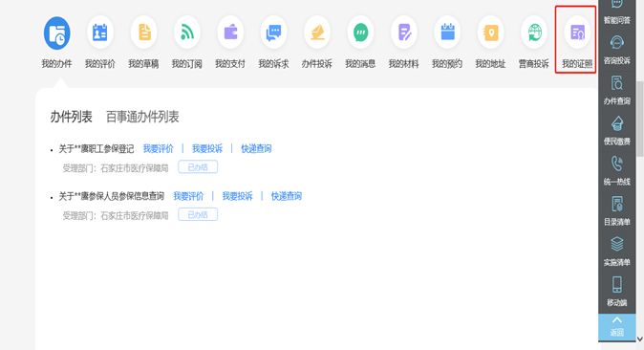Open the 我的办件 icon

tap(57, 33)
